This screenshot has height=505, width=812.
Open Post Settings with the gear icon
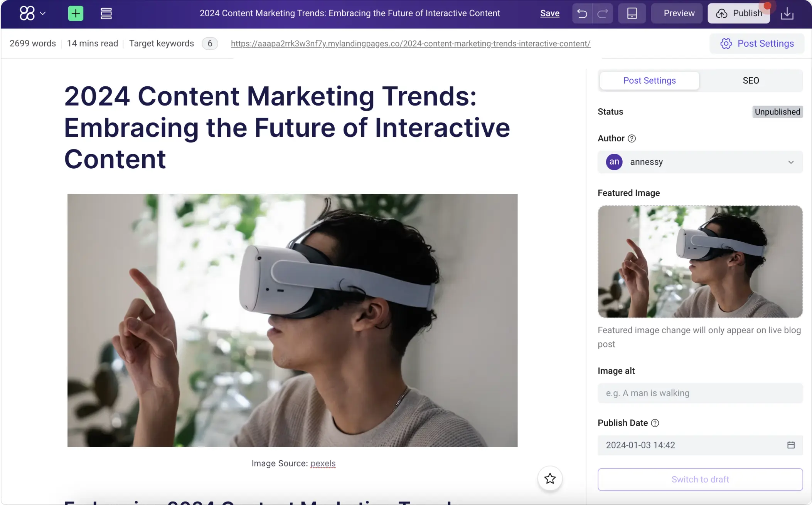click(x=726, y=43)
